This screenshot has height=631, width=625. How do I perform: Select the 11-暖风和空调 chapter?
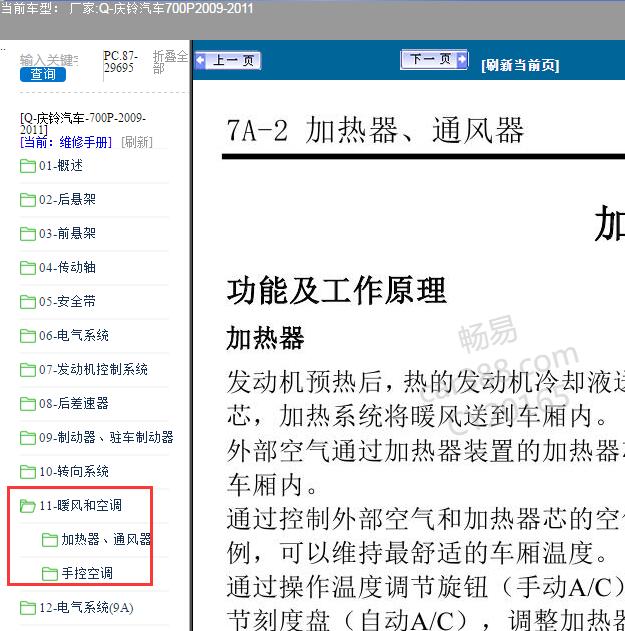(80, 505)
